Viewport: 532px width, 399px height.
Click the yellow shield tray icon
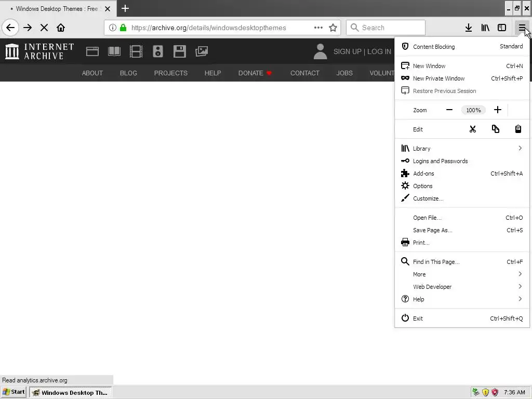click(485, 392)
